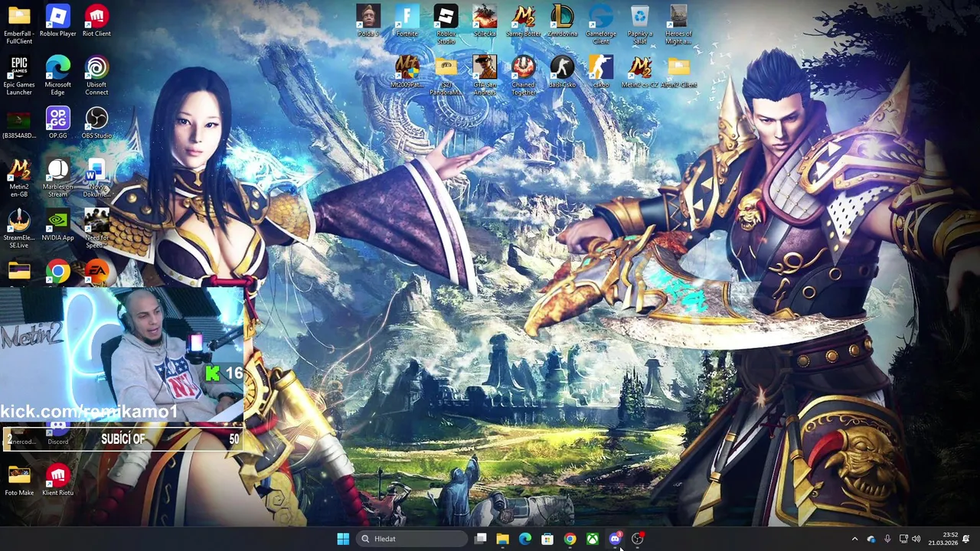The width and height of the screenshot is (980, 551).
Task: Launch the Fortnite desktop shortcut
Action: tap(407, 21)
